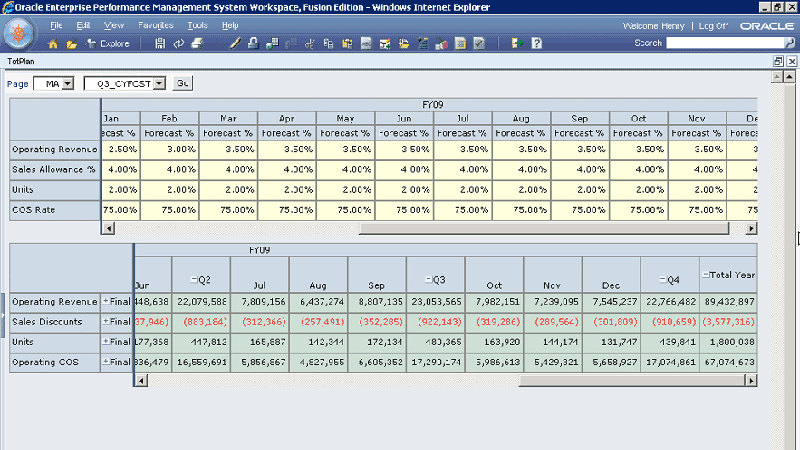Click the pencil Edit icon
Image resolution: width=800 pixels, height=450 pixels.
[235, 44]
